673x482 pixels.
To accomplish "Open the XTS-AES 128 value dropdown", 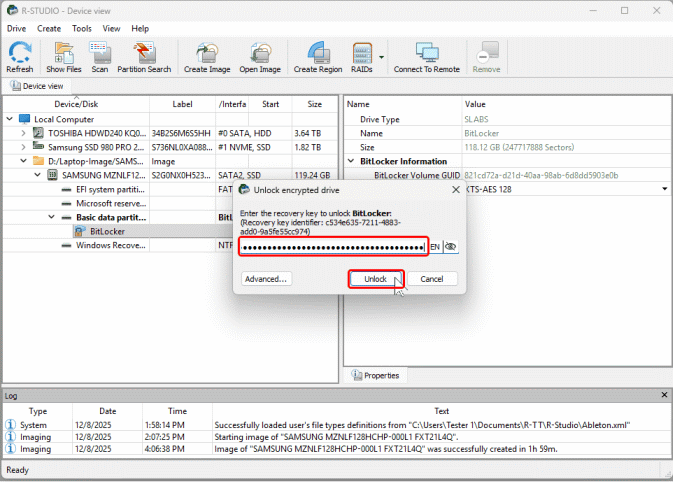I will click(x=664, y=189).
